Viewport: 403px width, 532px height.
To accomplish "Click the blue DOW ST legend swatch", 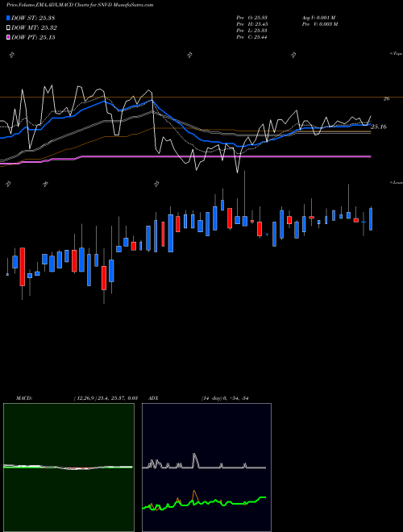I will point(9,18).
